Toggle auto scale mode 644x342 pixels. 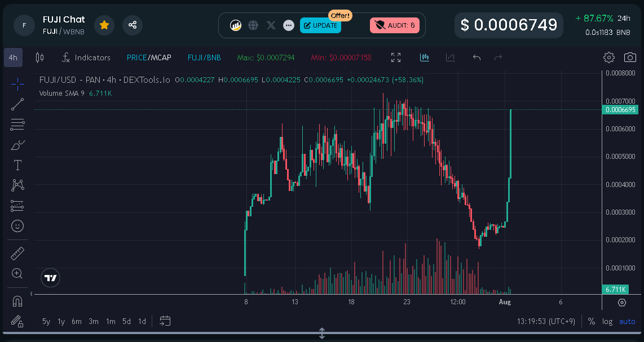(627, 321)
